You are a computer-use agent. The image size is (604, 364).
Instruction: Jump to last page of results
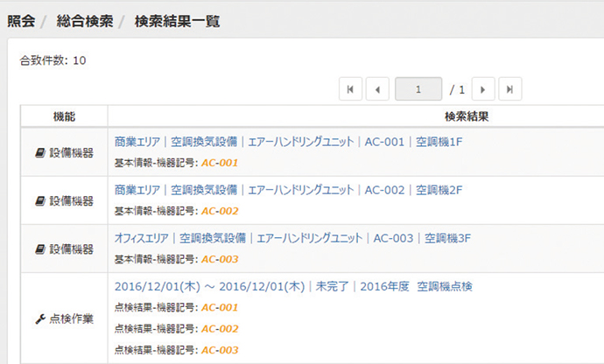click(x=510, y=88)
